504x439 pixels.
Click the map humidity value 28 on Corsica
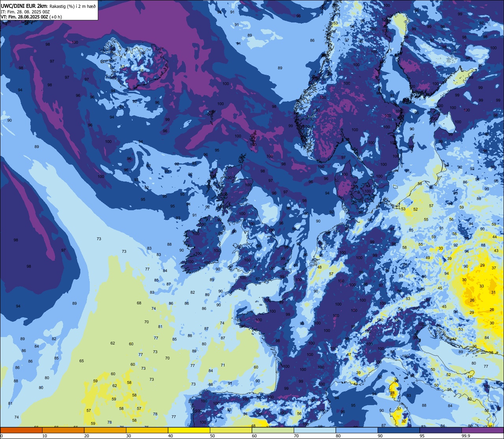(x=392, y=393)
